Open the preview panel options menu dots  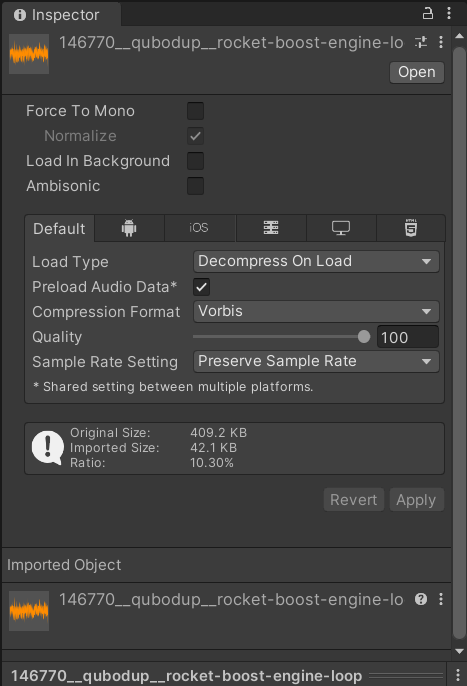[458, 675]
